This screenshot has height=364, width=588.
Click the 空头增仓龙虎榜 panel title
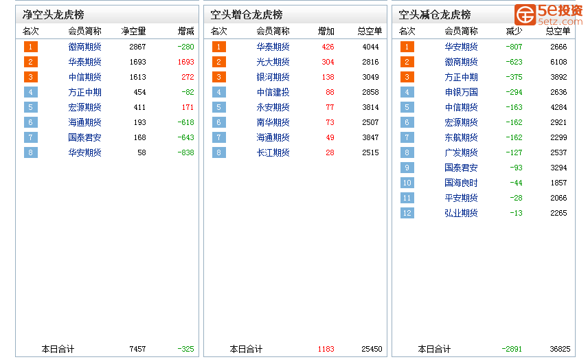[x=247, y=14]
